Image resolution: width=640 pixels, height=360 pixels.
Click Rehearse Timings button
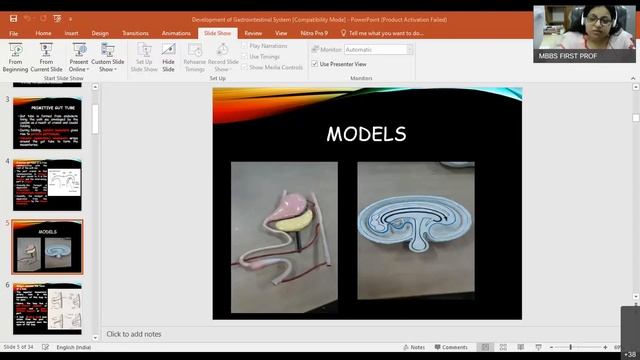(x=195, y=58)
